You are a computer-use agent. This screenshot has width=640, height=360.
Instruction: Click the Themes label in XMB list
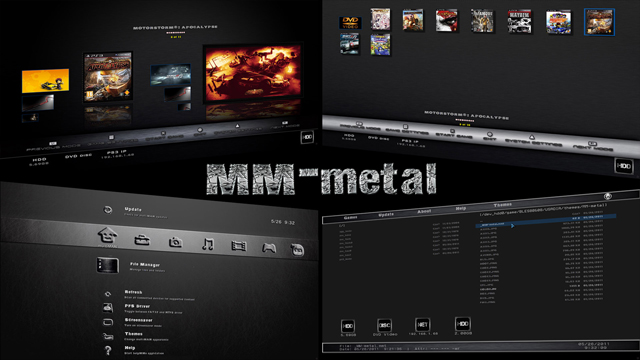pos(133,334)
